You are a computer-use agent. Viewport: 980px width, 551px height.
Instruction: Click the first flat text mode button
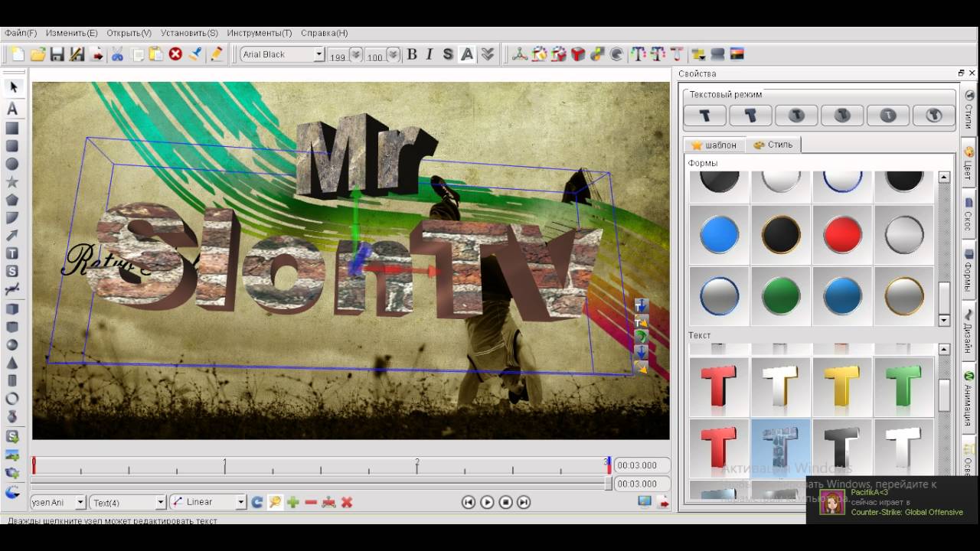pos(704,116)
